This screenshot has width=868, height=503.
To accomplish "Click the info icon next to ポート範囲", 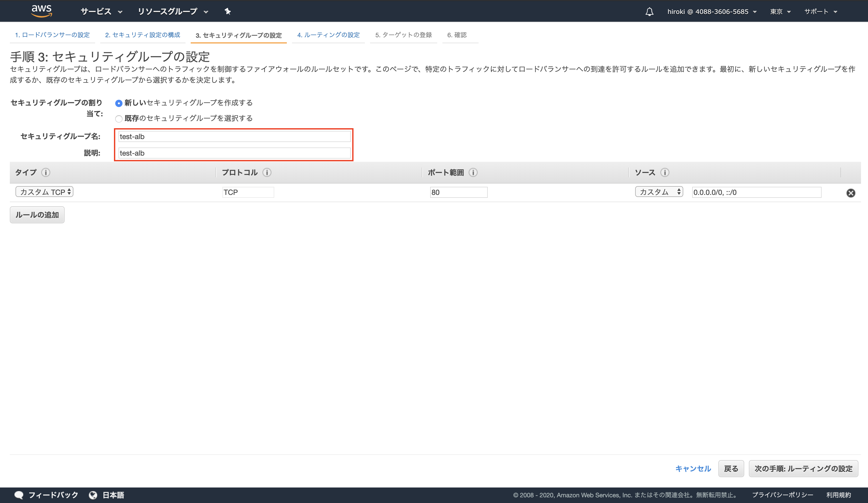I will point(473,173).
